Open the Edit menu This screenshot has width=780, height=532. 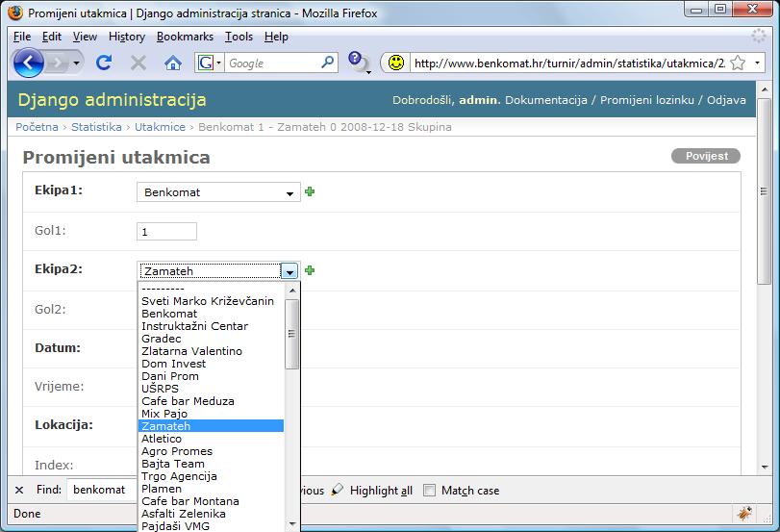[x=51, y=37]
